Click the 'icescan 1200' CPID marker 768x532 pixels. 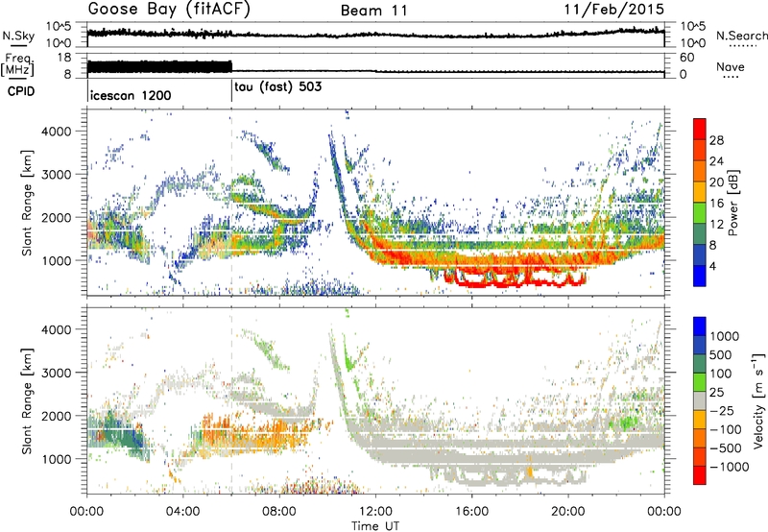[x=131, y=95]
